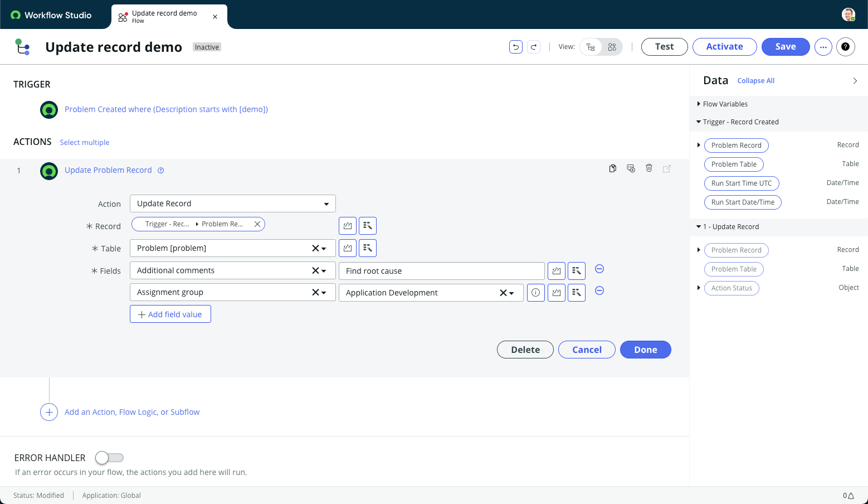The width and height of the screenshot is (868, 504).
Task: Open the trigger Problem Created link
Action: click(x=166, y=109)
